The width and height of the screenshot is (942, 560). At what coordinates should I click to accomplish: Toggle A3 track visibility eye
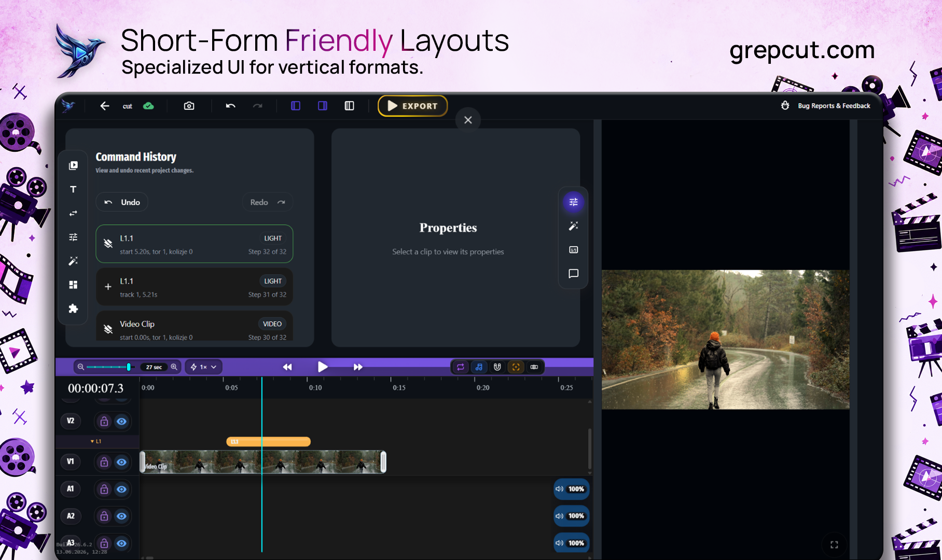click(x=121, y=543)
